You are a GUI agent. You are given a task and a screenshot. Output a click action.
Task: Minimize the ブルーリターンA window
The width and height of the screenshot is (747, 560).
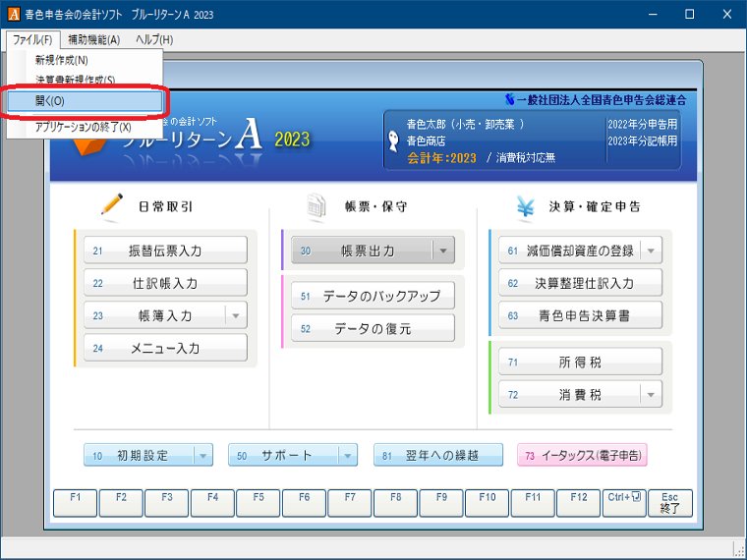[653, 15]
